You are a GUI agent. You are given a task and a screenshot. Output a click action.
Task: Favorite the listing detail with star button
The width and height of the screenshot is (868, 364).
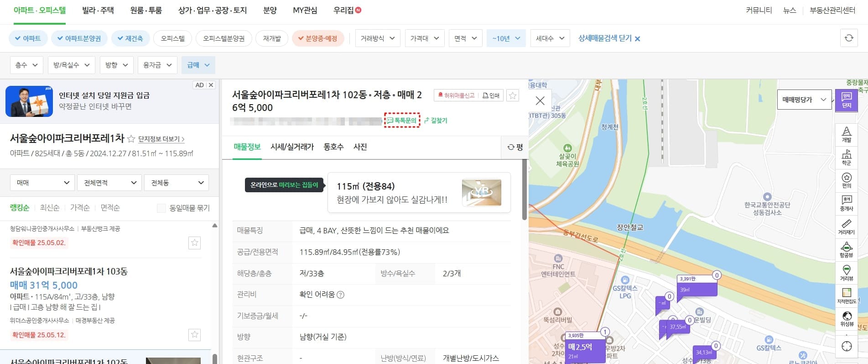click(x=513, y=95)
